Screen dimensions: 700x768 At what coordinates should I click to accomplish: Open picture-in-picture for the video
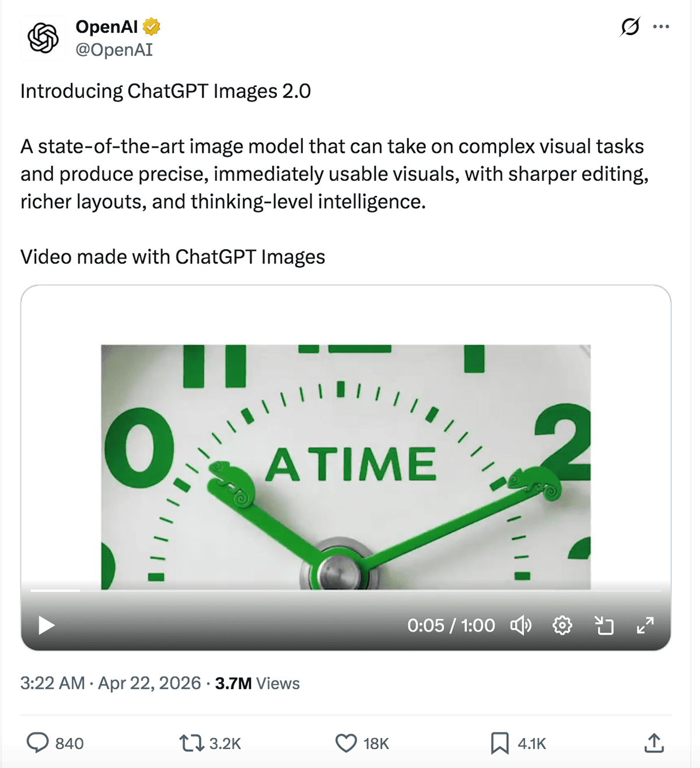click(x=604, y=625)
